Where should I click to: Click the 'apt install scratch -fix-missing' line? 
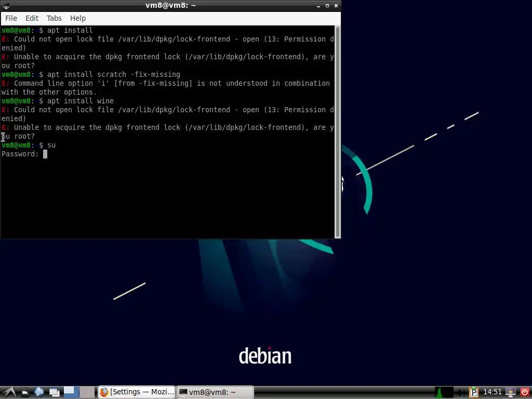coord(114,75)
